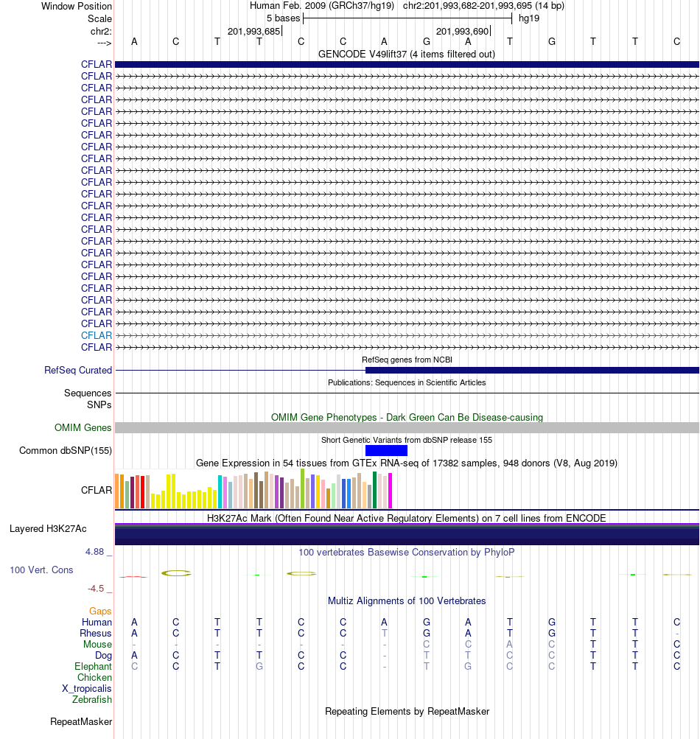The image size is (700, 739).
Task: Open the 'RefSeq genes from NCBI' track title
Action: [407, 360]
